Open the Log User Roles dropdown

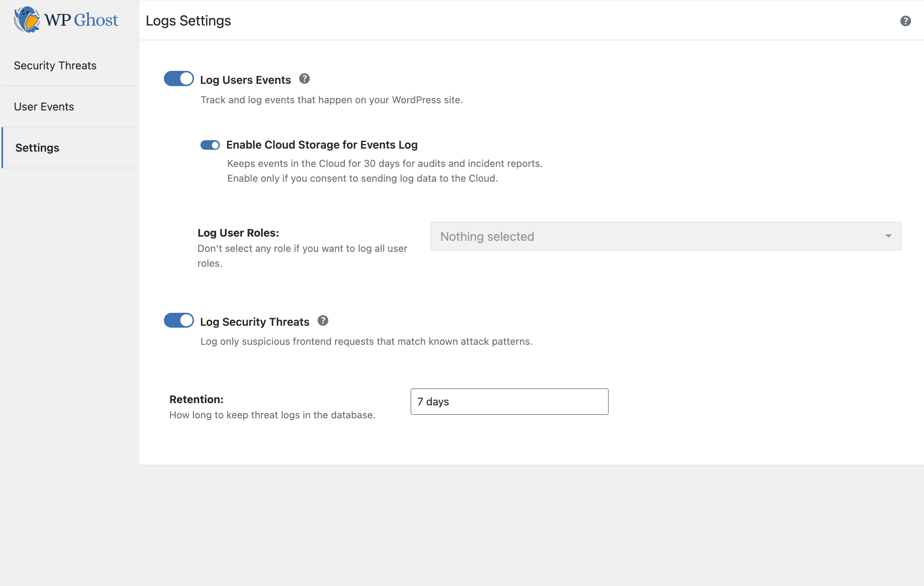[x=666, y=236]
